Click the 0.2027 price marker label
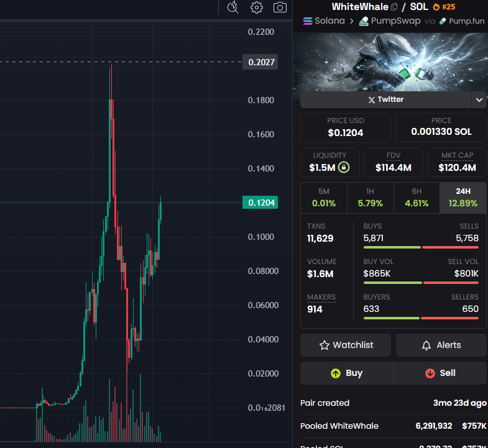488x448 pixels. click(x=260, y=62)
